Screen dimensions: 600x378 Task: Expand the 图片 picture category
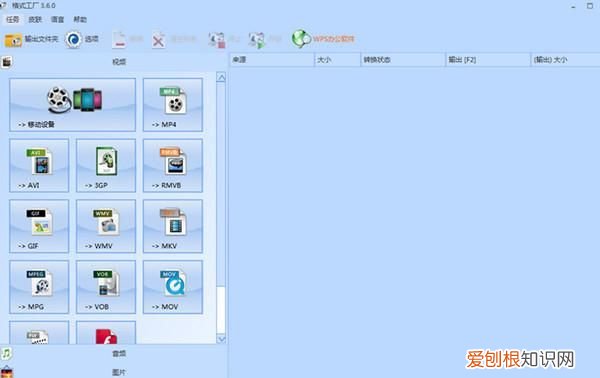click(114, 371)
